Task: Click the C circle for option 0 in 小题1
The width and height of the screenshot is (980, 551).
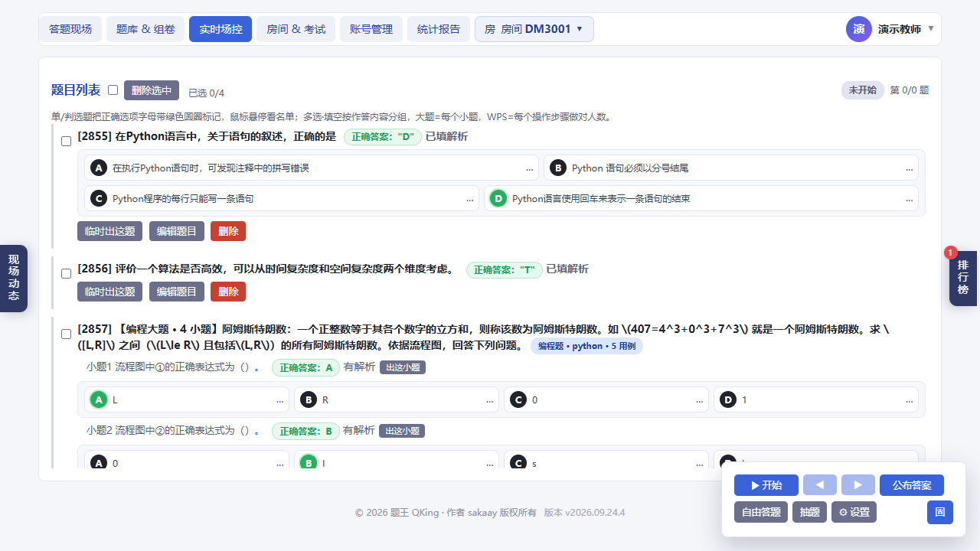Action: click(x=518, y=399)
